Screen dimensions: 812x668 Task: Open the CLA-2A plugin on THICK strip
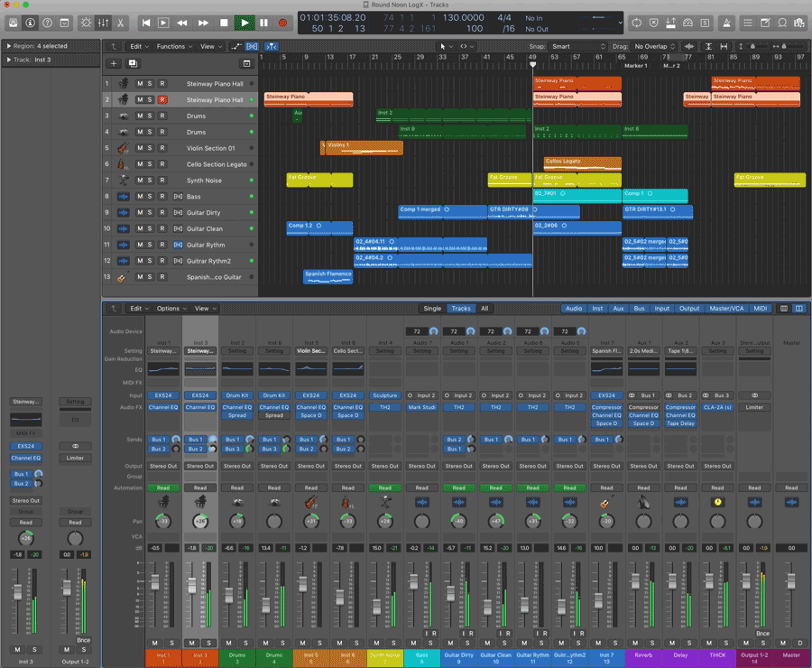[717, 407]
